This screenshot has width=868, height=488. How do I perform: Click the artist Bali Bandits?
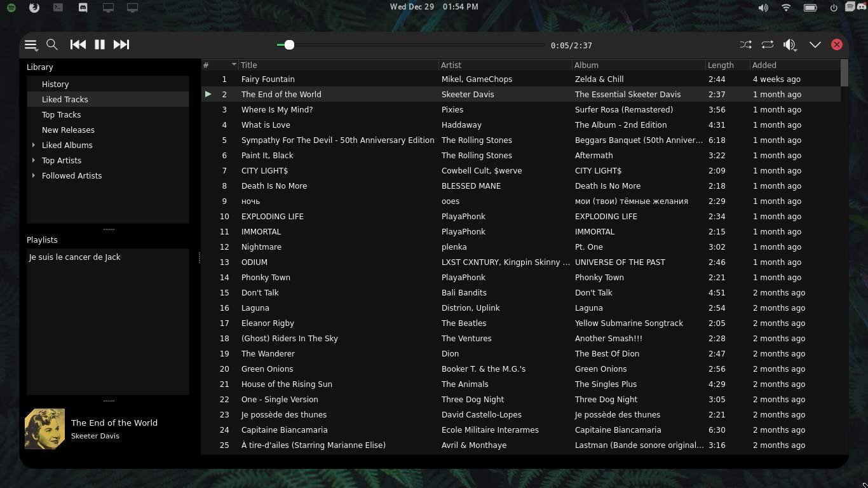tap(464, 293)
